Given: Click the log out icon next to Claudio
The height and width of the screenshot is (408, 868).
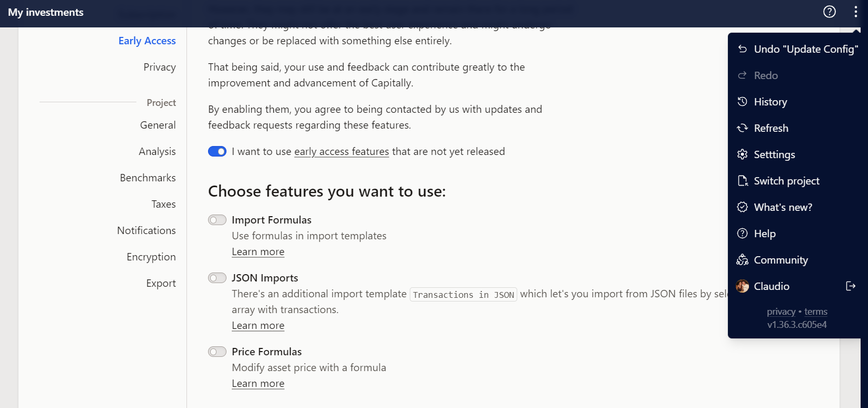Looking at the screenshot, I should 851,286.
